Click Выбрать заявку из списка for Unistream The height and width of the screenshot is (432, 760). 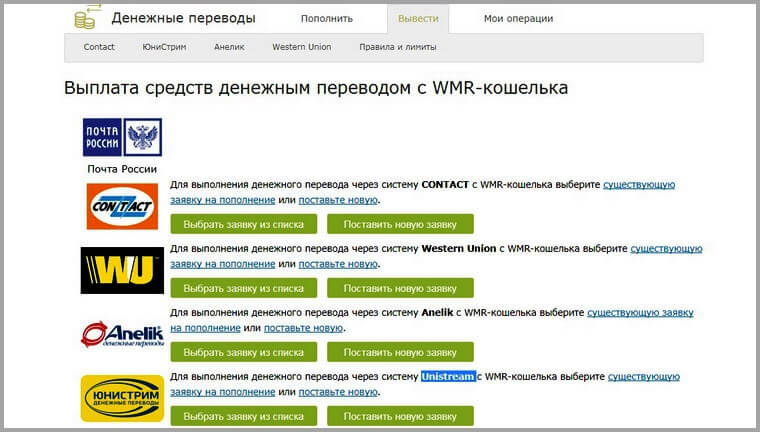point(244,416)
